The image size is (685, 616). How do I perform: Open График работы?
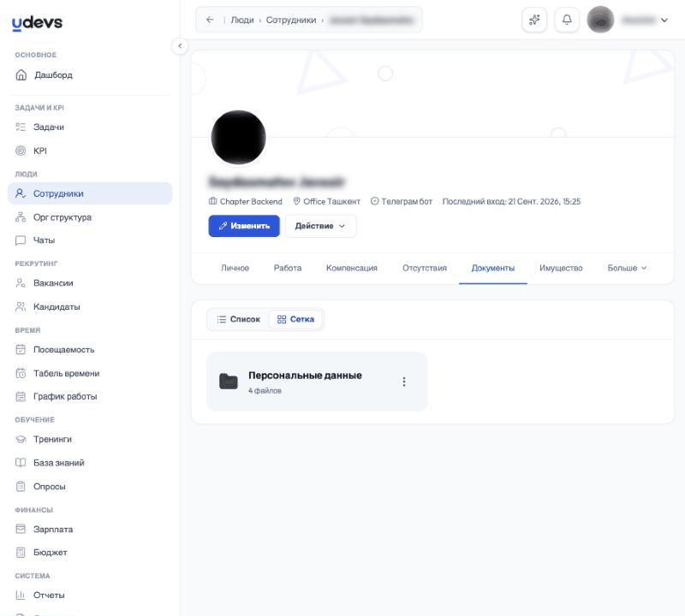tap(90, 396)
